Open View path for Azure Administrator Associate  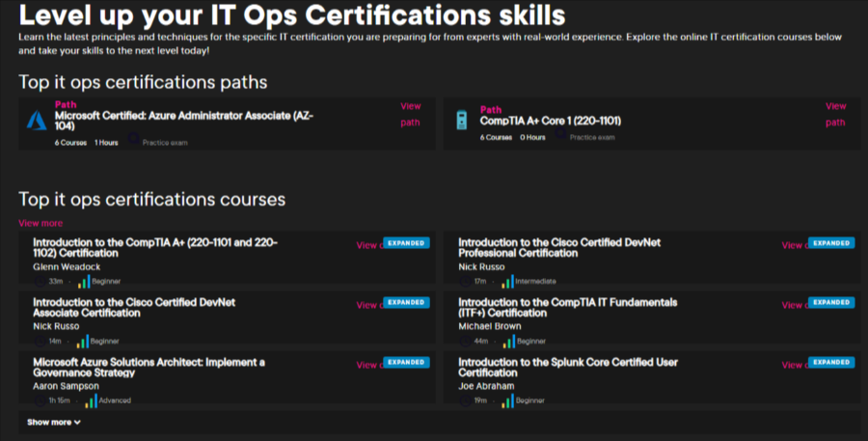point(410,114)
